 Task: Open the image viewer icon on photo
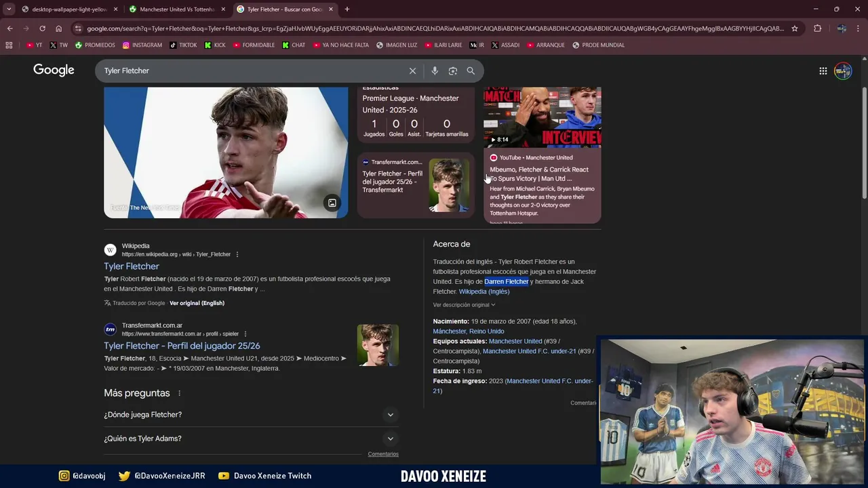click(332, 203)
